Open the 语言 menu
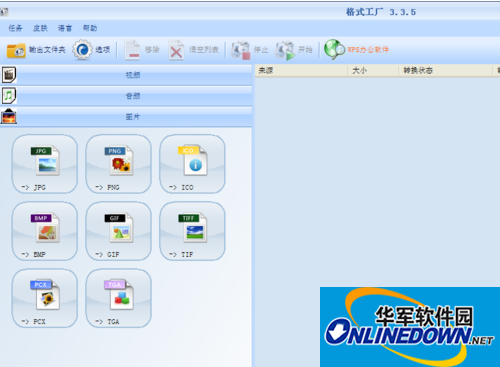 [x=65, y=28]
